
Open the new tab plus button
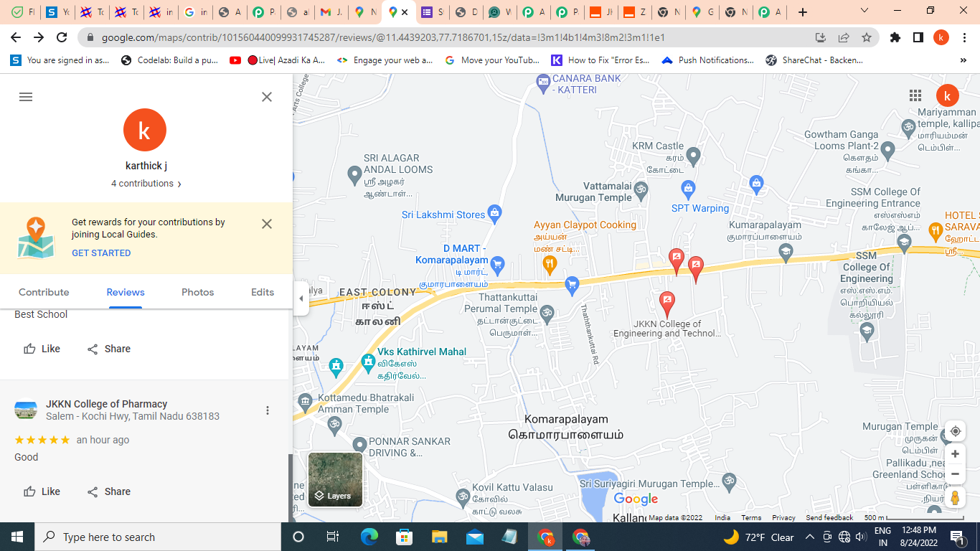[x=803, y=12]
